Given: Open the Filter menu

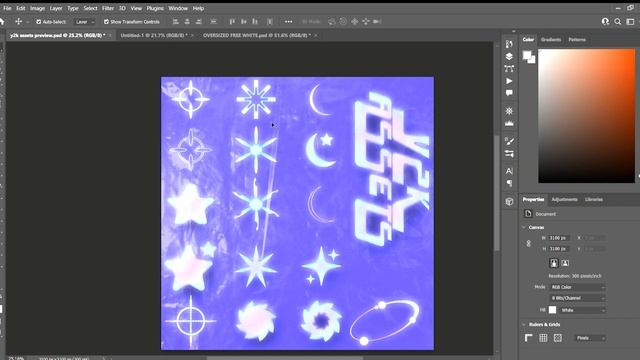Looking at the screenshot, I should (108, 8).
